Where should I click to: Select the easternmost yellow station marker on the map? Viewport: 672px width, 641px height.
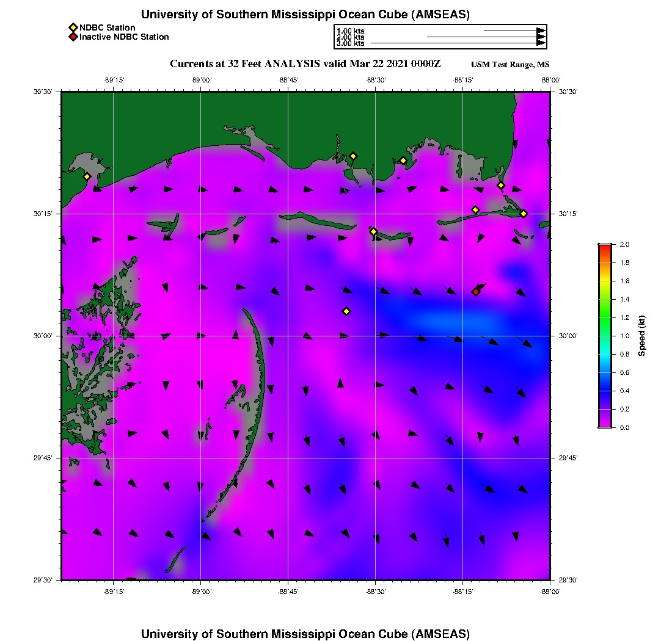(524, 214)
